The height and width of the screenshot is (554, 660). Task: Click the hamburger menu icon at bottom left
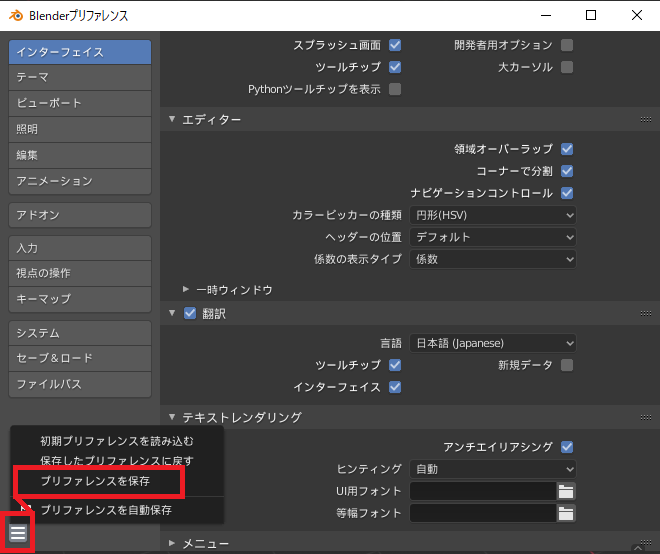click(18, 532)
